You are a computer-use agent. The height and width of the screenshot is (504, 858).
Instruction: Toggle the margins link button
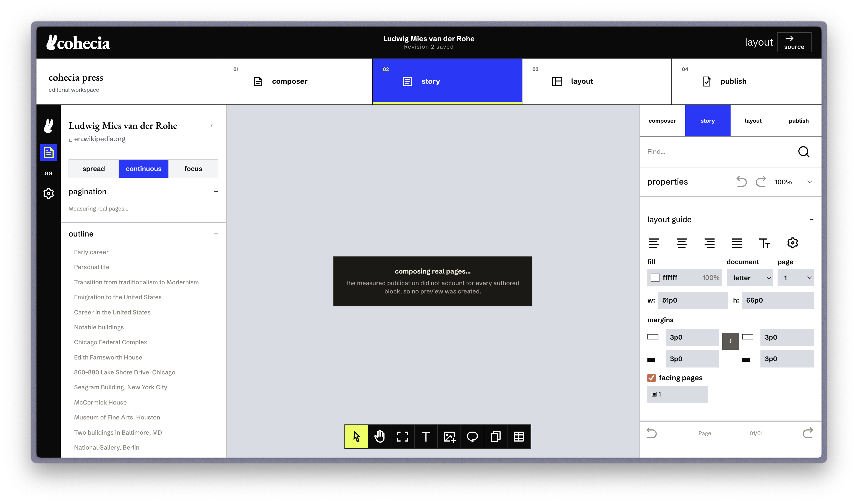pos(730,341)
